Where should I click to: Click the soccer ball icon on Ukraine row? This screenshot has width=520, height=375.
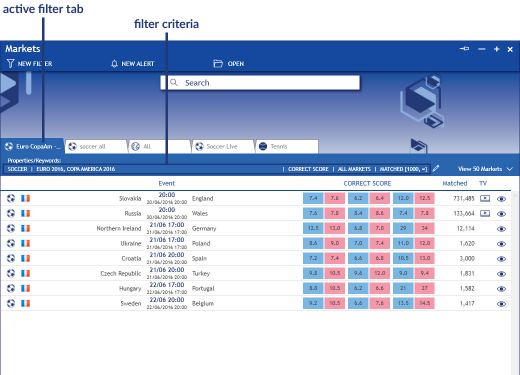point(11,243)
